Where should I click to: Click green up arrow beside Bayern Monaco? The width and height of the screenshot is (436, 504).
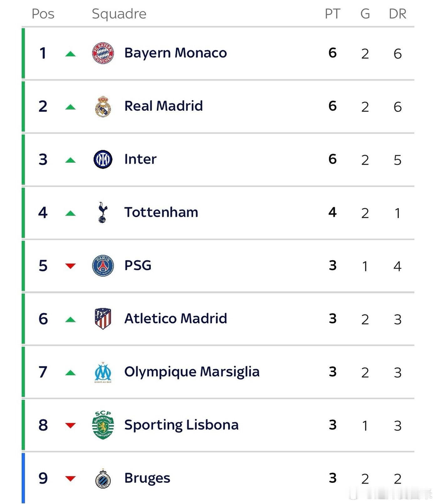click(x=71, y=54)
